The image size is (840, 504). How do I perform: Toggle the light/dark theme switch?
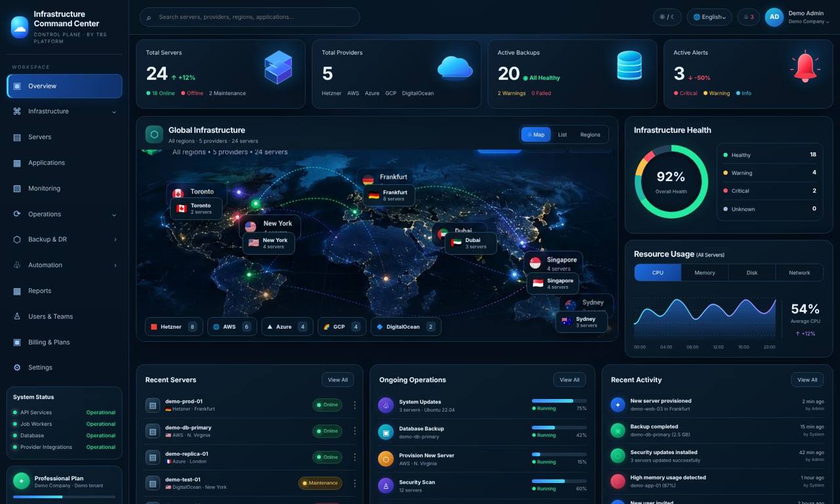pos(667,17)
